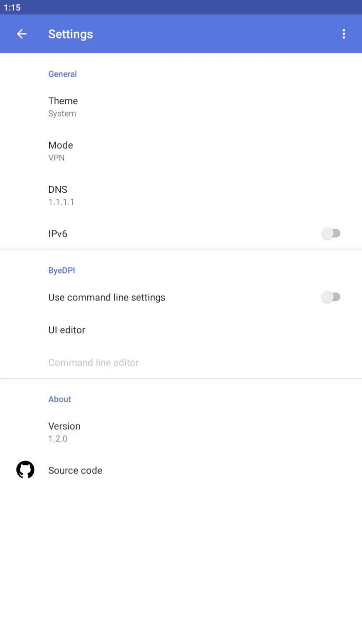Enable the IPv6 switch
Screen dimensions: 362x644
(x=331, y=234)
